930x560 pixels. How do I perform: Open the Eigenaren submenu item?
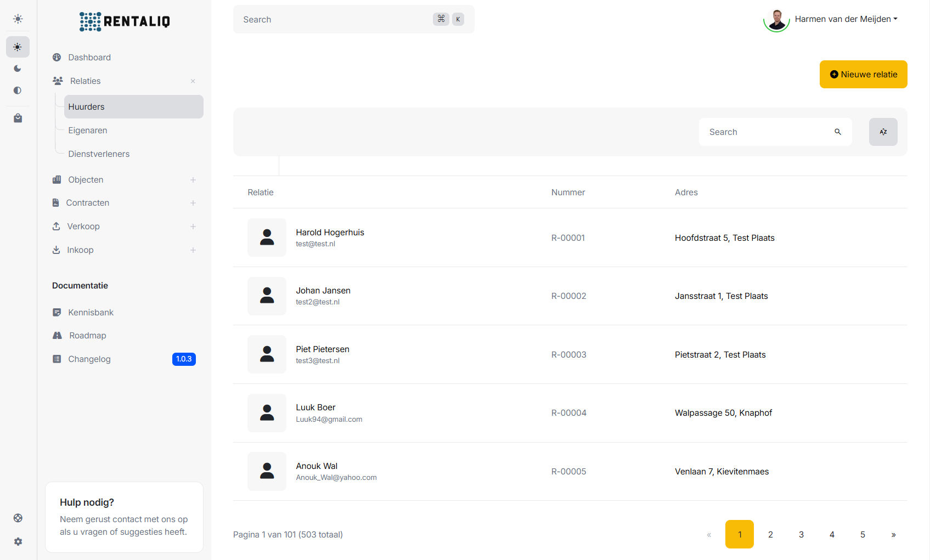pyautogui.click(x=88, y=131)
